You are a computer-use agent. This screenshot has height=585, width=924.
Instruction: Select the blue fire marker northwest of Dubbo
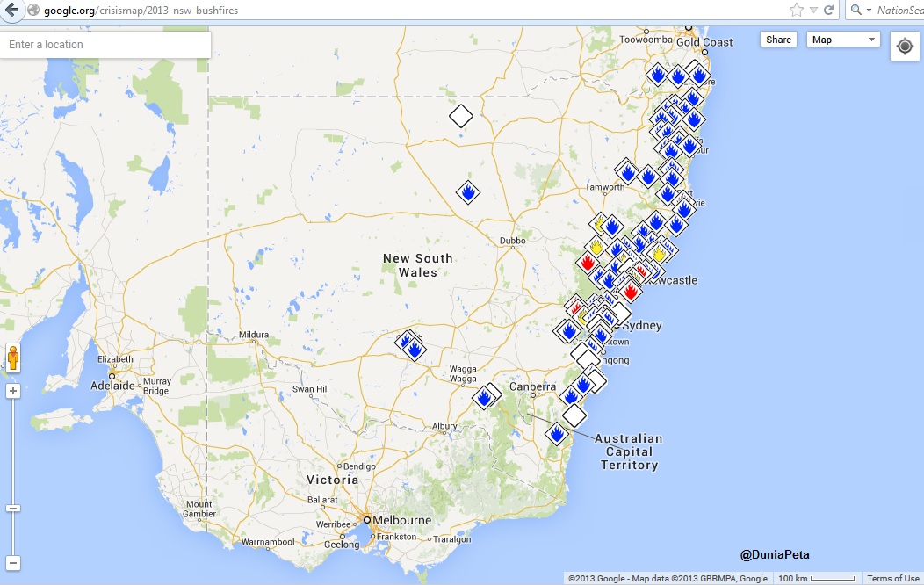pos(468,192)
